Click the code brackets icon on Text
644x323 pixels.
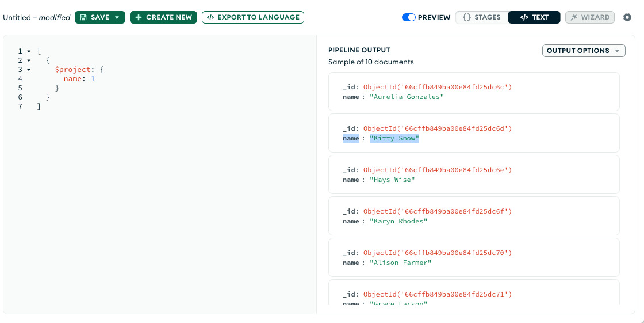tap(524, 17)
